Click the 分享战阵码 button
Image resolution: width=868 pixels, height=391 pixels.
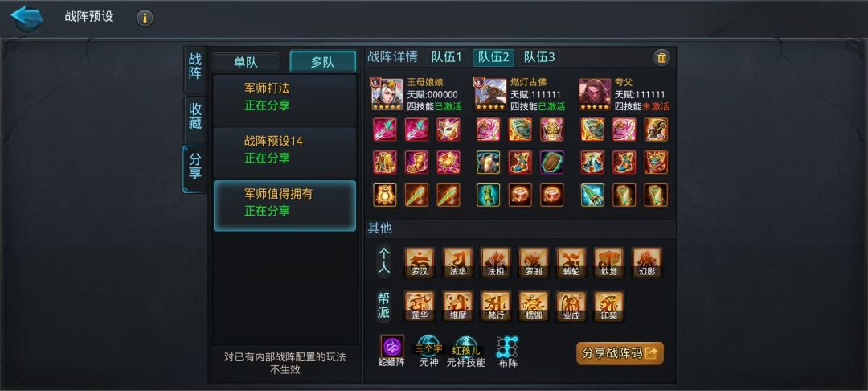[x=620, y=353]
